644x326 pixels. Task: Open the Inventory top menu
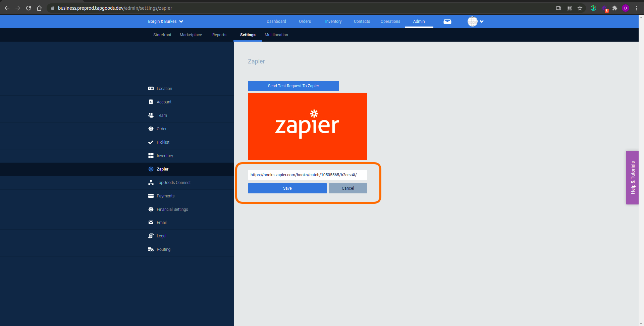pos(333,21)
